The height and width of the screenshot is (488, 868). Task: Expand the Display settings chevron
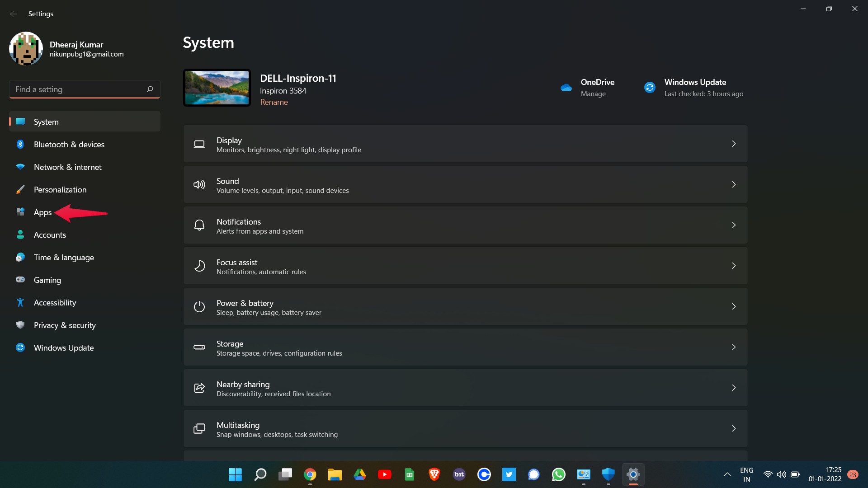[734, 144]
